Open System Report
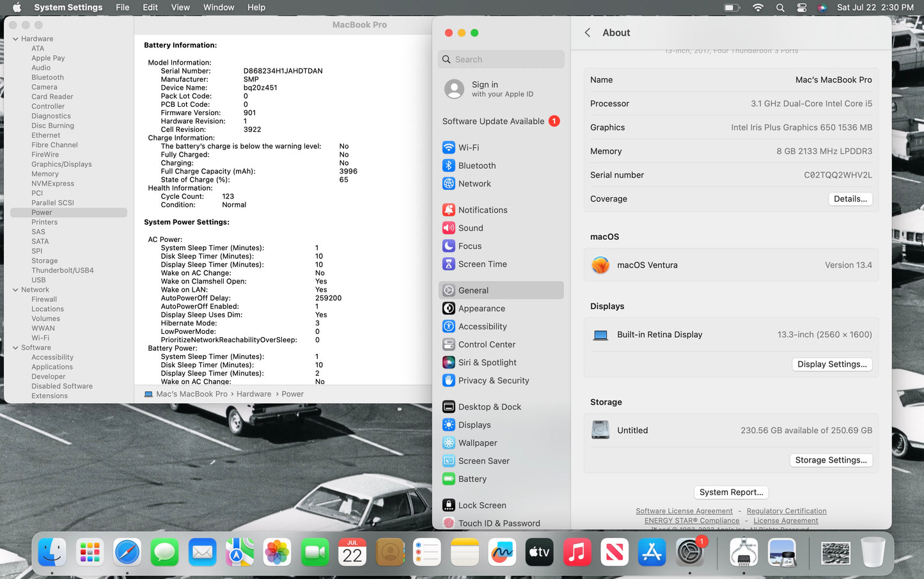Screen dimensions: 924x579 pyautogui.click(x=731, y=492)
